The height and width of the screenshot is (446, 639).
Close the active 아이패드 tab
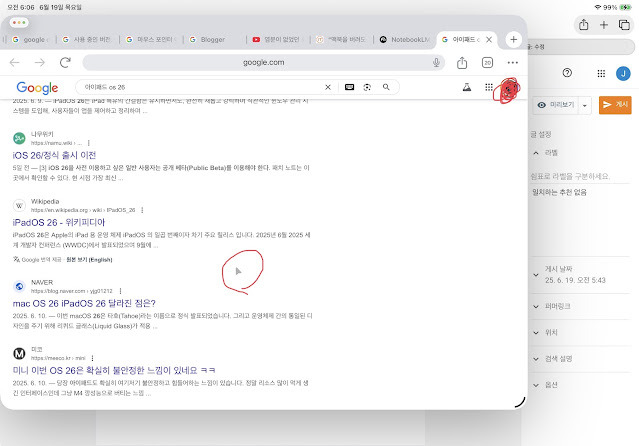(x=489, y=40)
